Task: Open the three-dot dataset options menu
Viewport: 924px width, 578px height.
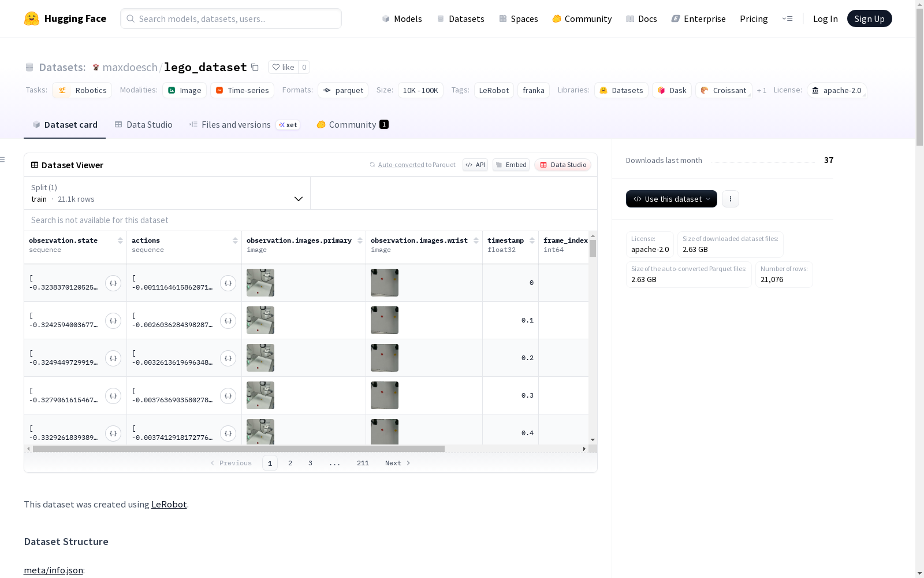Action: (x=731, y=199)
